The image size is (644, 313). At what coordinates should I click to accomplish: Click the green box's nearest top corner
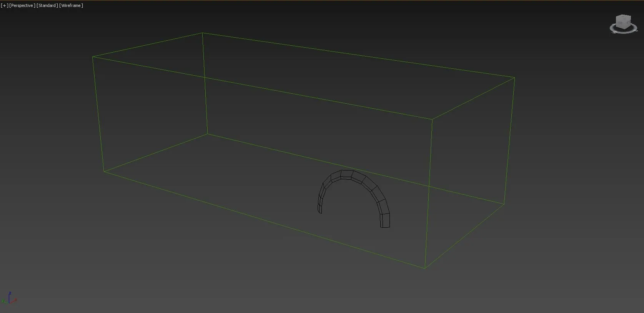432,119
